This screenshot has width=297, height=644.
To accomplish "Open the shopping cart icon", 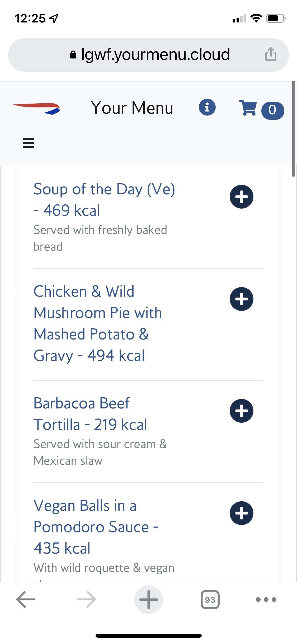I will click(x=247, y=108).
